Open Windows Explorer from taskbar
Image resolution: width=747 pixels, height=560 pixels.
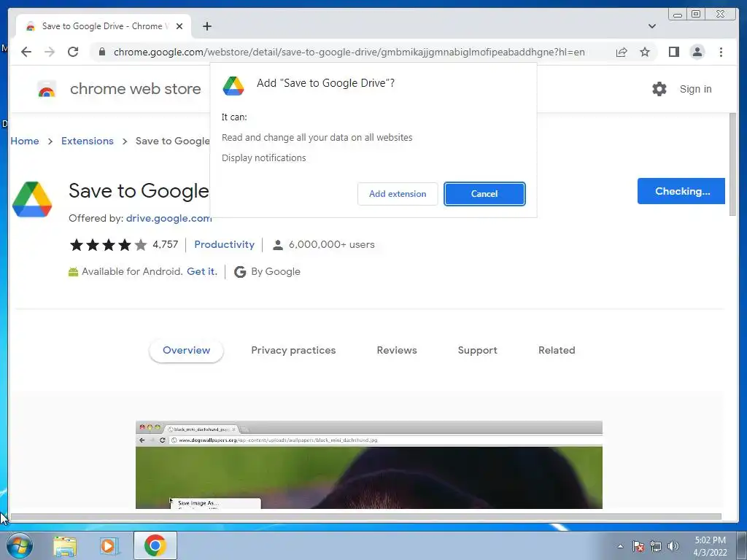tap(65, 545)
